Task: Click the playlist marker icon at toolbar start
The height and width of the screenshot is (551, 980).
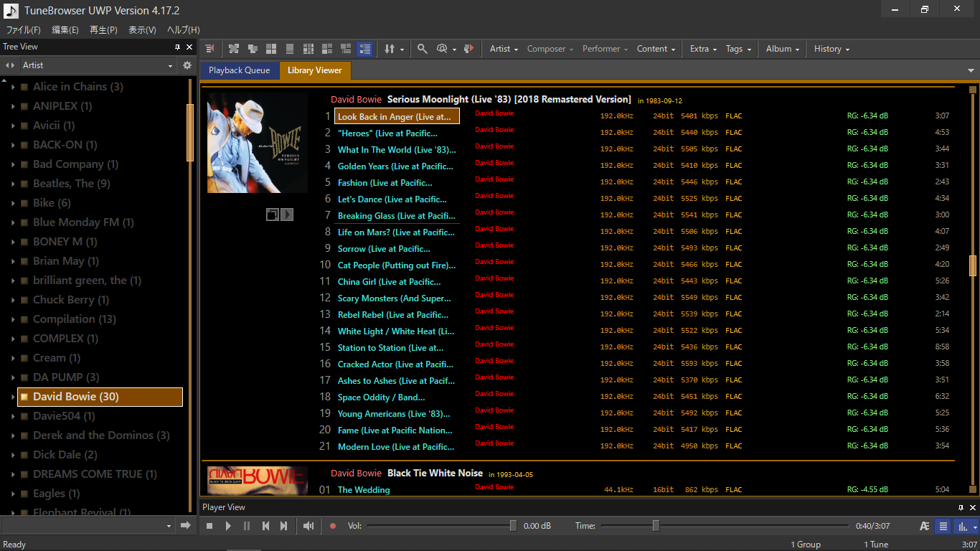Action: click(x=209, y=49)
